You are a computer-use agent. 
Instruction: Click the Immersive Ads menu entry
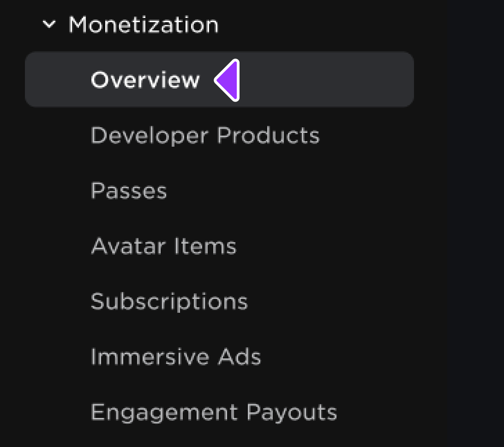tap(175, 357)
